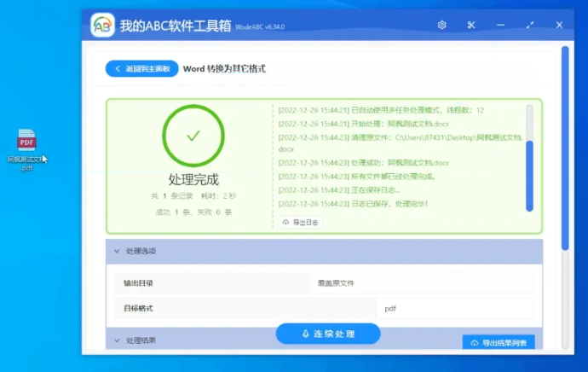Click the ABC toolbox app logo
Image resolution: width=588 pixels, height=372 pixels.
coord(102,25)
